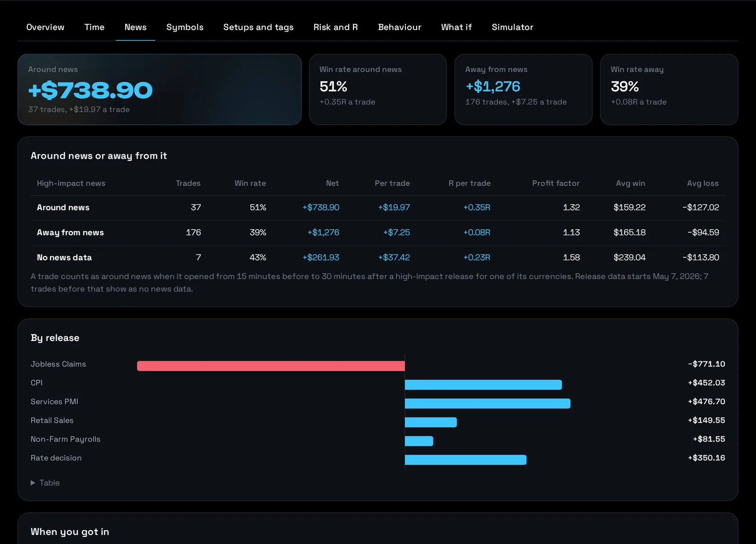Open Setups and tags tab
The height and width of the screenshot is (544, 756).
click(258, 27)
